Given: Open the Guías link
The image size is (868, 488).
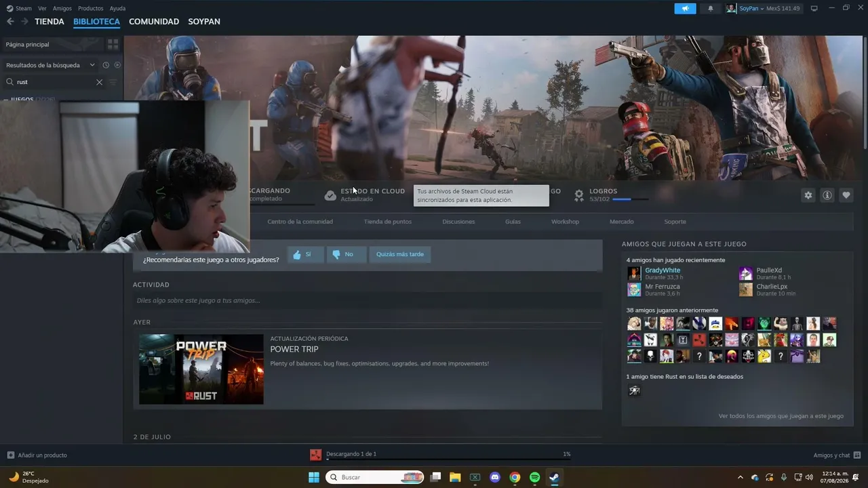Looking at the screenshot, I should pyautogui.click(x=513, y=222).
